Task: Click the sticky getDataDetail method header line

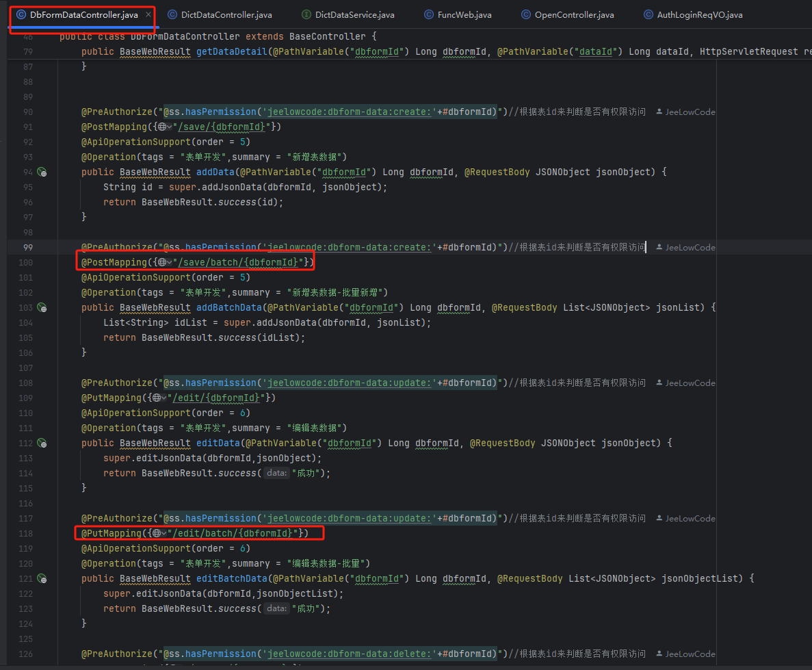Action: 410,51
